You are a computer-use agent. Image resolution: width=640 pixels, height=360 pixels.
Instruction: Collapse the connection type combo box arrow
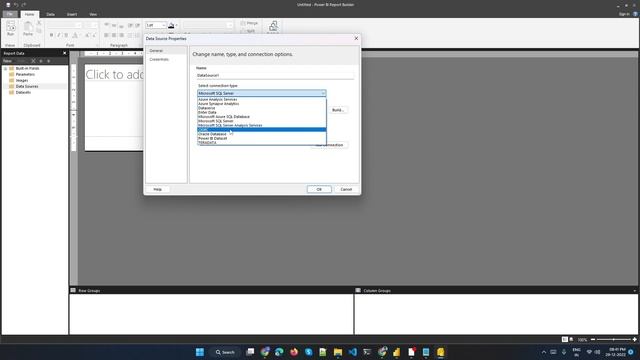pos(323,93)
